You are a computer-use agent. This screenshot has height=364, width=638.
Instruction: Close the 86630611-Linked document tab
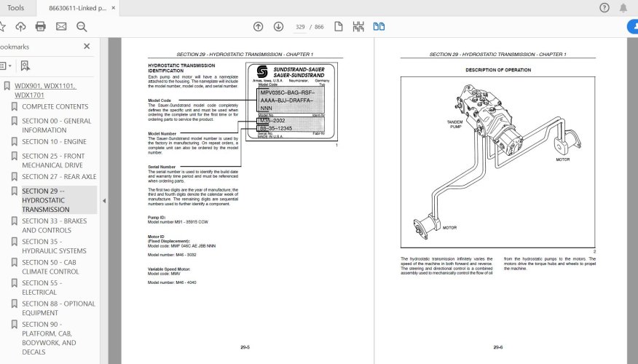coord(114,8)
